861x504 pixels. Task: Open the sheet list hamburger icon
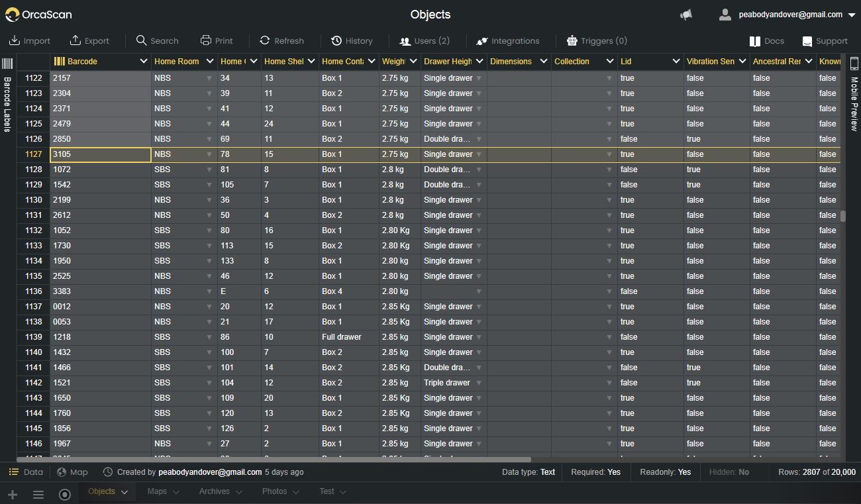click(38, 494)
